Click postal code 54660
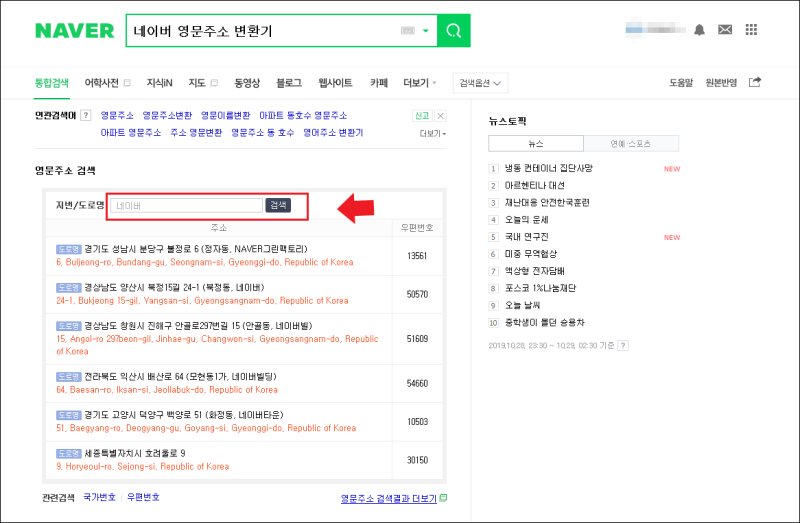Image resolution: width=800 pixels, height=523 pixels. pyautogui.click(x=417, y=384)
